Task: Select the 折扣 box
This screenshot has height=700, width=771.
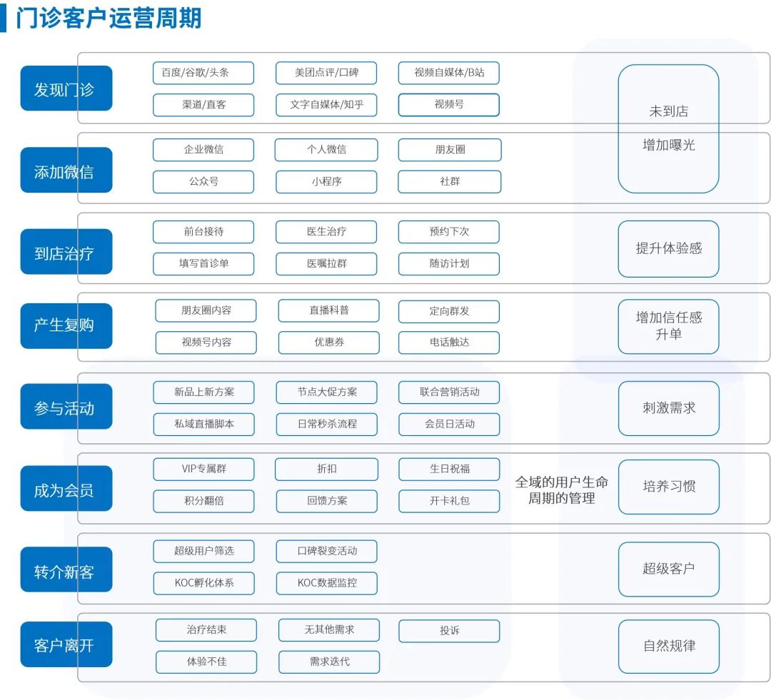Action: click(327, 470)
